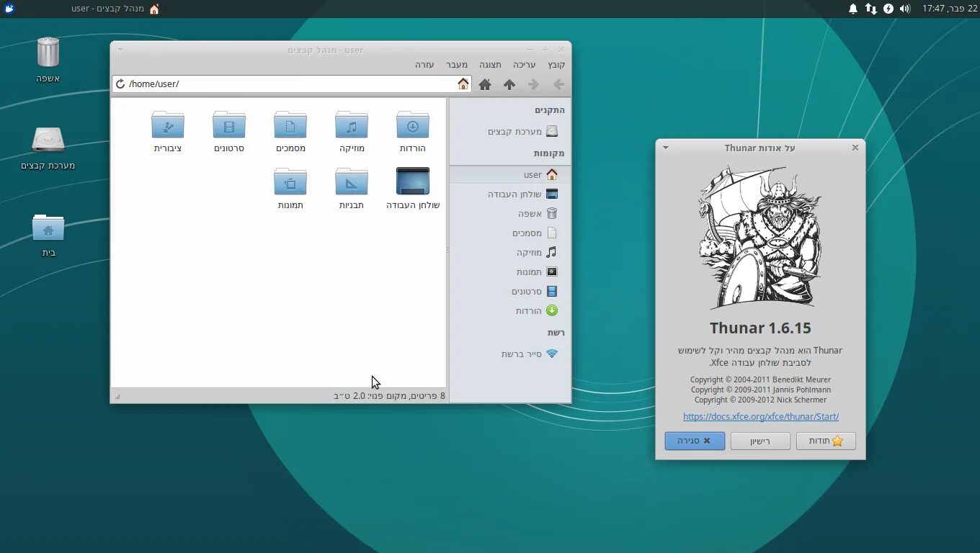Open סייר ברשת network browser

[x=510, y=354]
